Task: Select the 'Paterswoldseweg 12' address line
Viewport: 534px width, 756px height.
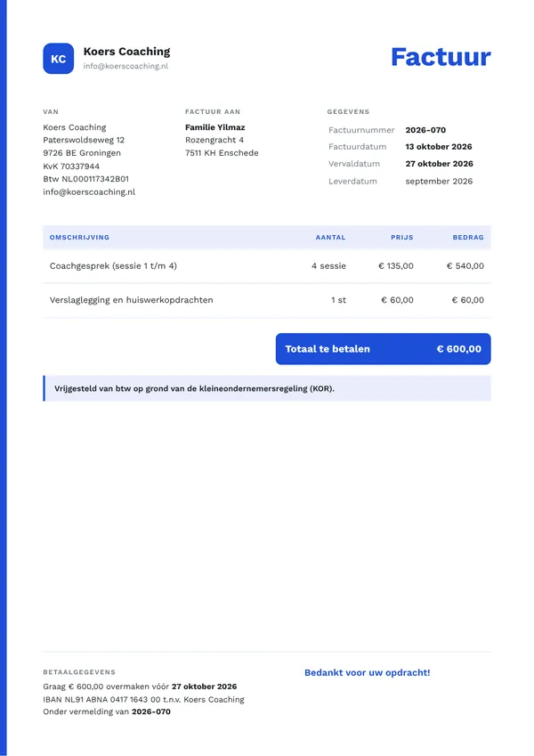Action: click(x=84, y=140)
